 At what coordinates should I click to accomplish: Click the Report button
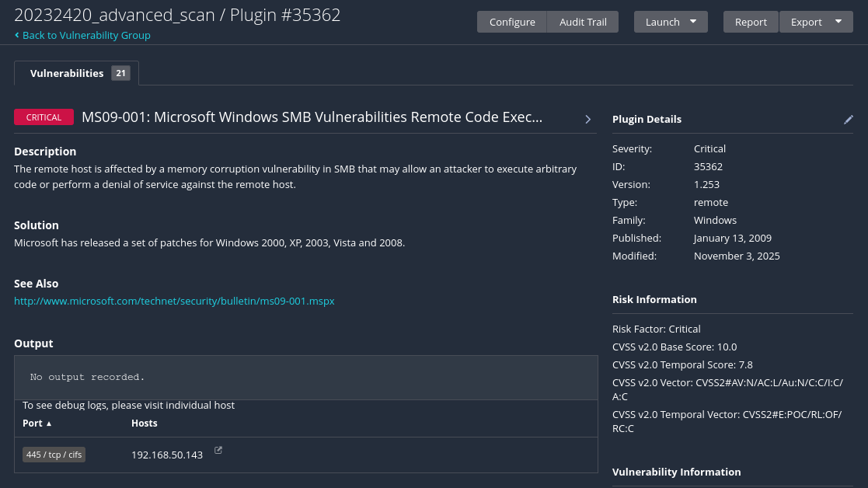pyautogui.click(x=751, y=22)
